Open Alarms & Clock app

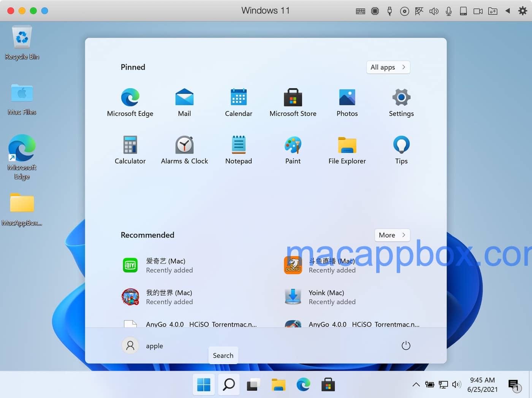(x=184, y=150)
